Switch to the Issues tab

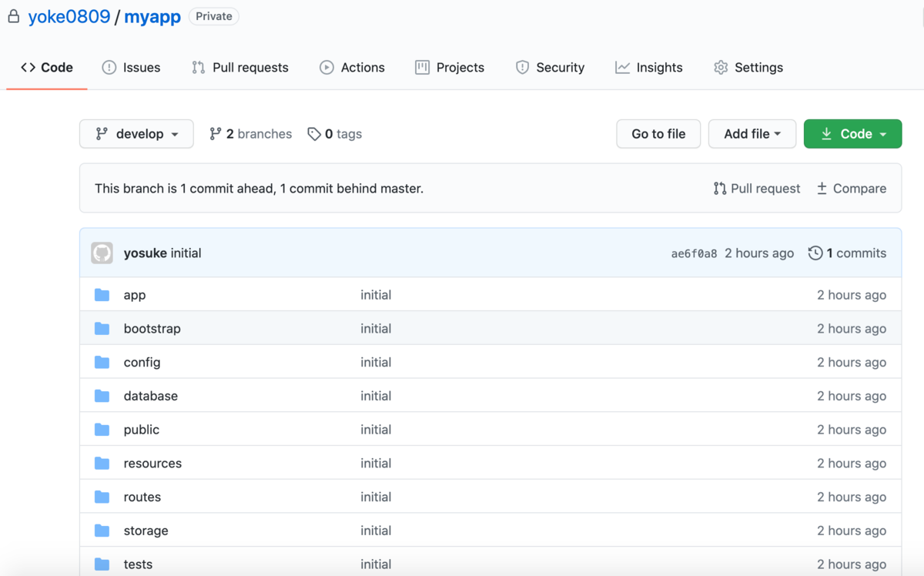[131, 68]
